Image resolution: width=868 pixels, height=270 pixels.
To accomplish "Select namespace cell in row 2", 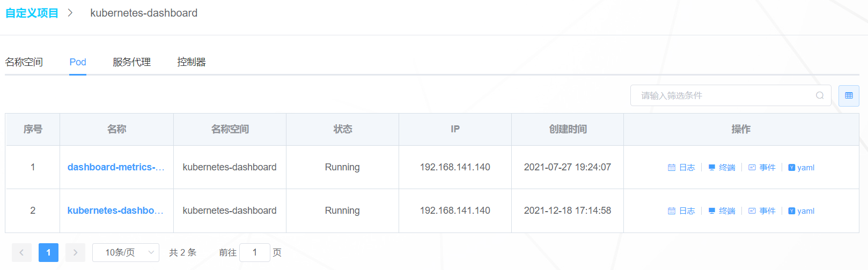I will [x=230, y=211].
